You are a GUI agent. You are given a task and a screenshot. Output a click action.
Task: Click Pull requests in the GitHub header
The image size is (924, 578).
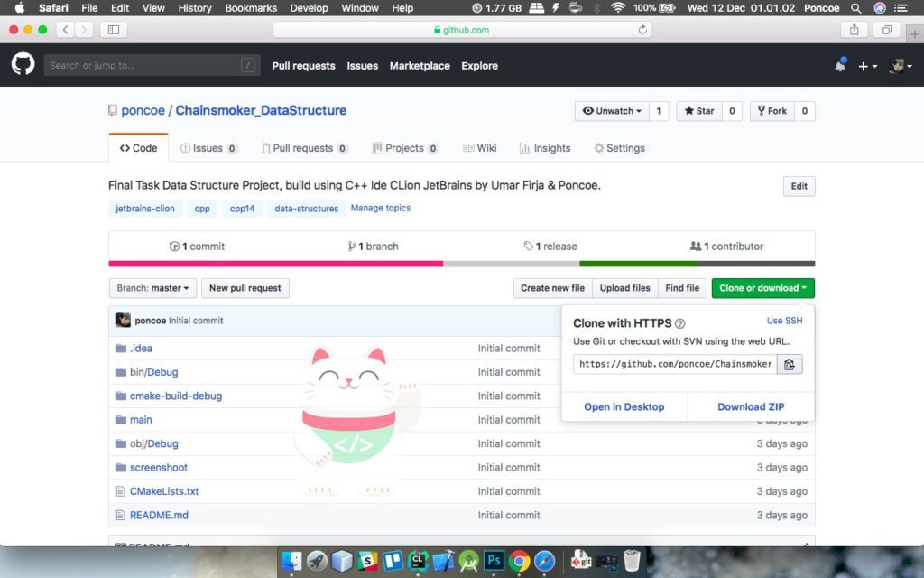click(303, 66)
